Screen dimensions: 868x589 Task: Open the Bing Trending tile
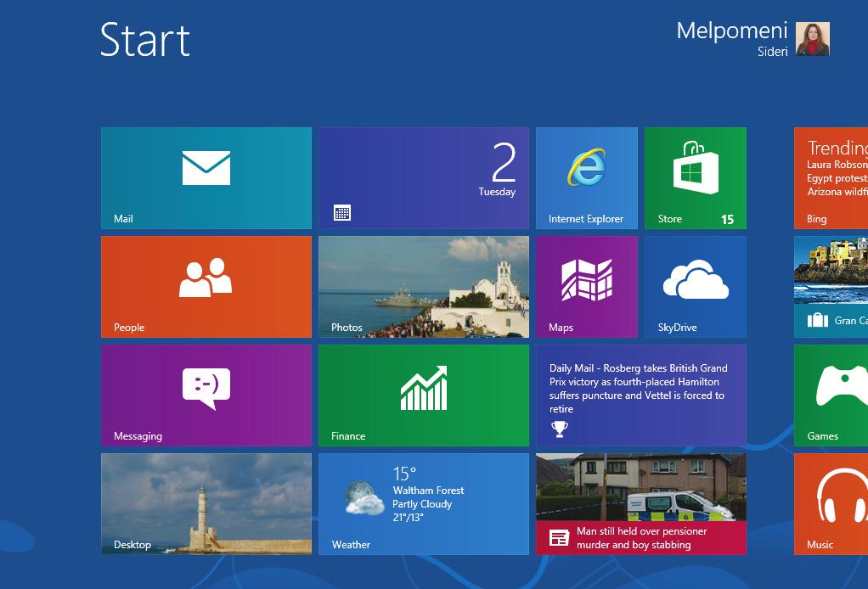coord(831,178)
